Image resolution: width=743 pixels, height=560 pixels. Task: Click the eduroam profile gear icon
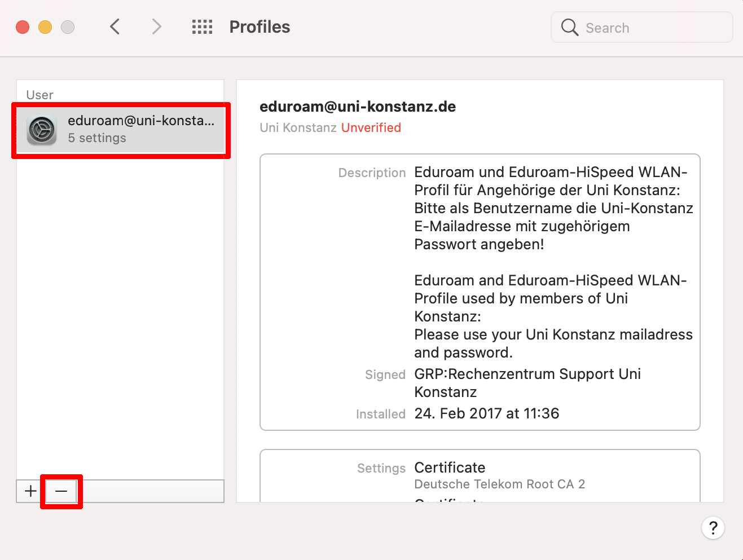click(x=42, y=130)
